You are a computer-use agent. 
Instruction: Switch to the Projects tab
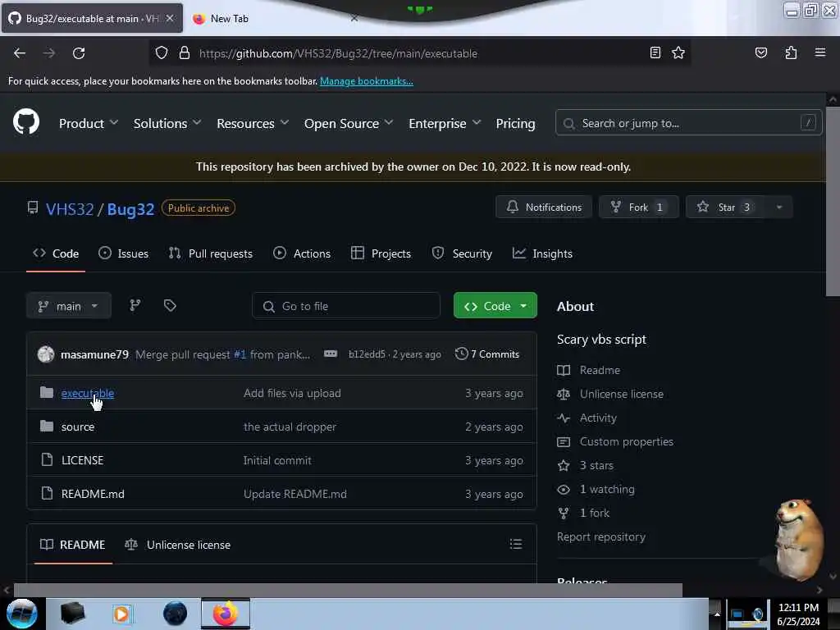[x=381, y=253]
